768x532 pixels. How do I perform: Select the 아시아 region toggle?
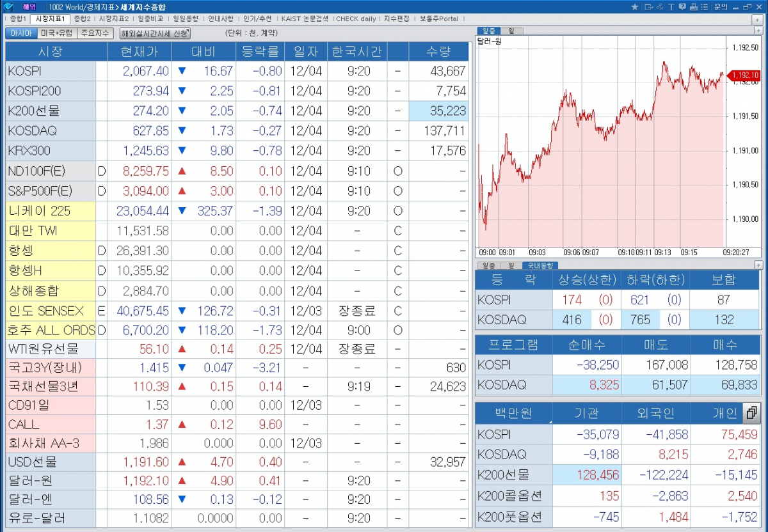[20, 33]
